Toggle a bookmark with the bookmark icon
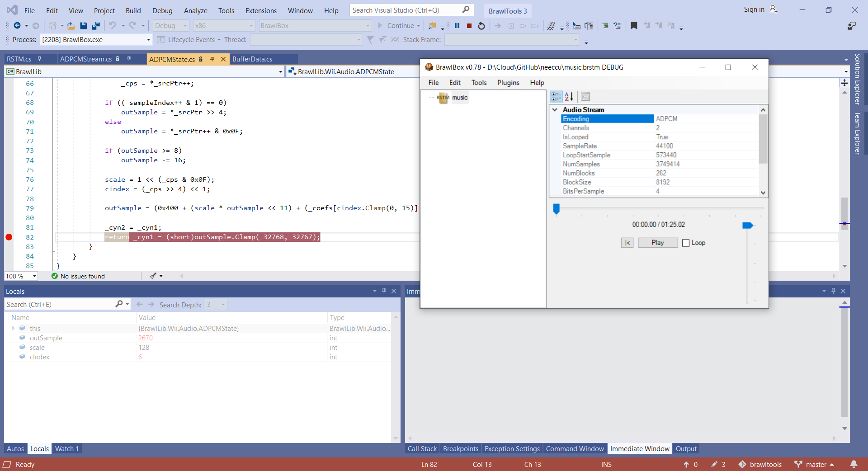Image resolution: width=868 pixels, height=471 pixels. tap(634, 26)
